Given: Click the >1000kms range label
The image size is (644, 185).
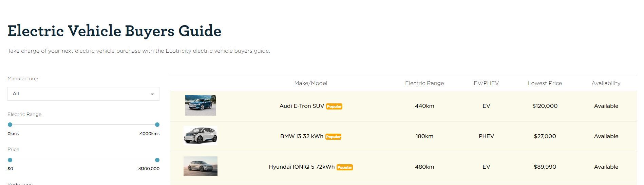Looking at the screenshot, I should coord(149,134).
